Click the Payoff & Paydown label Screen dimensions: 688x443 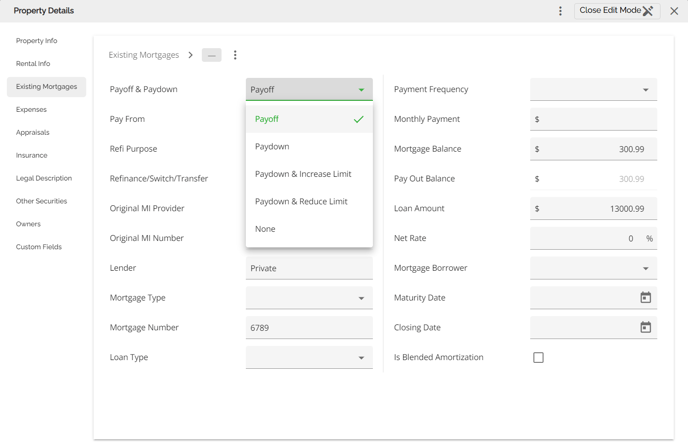tap(143, 89)
